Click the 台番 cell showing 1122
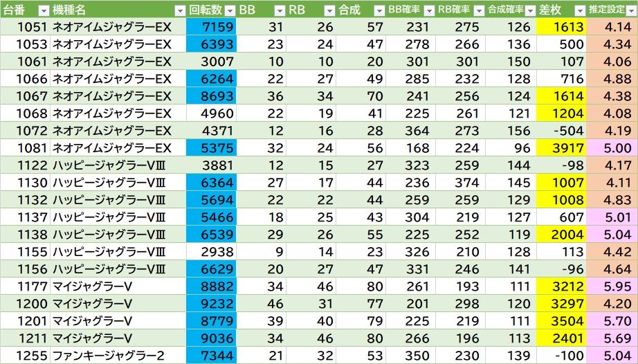Image resolution: width=638 pixels, height=364 pixels. click(x=25, y=165)
